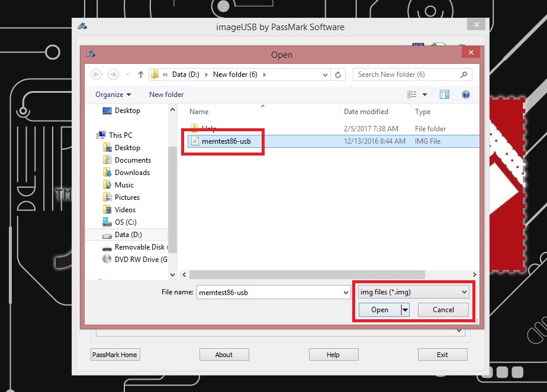This screenshot has height=392, width=547.
Task: Expand the Organize menu
Action: [x=113, y=95]
